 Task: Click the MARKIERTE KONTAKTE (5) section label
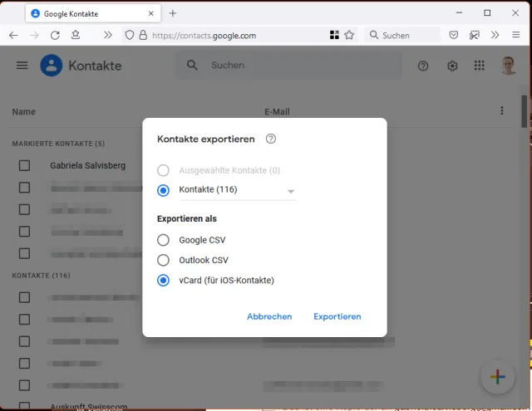point(58,144)
